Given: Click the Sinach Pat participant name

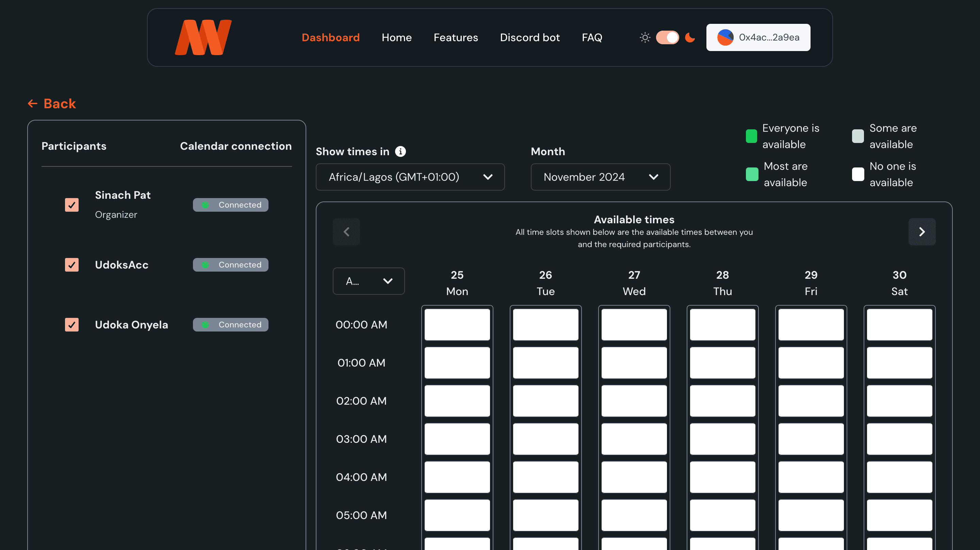Looking at the screenshot, I should point(122,195).
